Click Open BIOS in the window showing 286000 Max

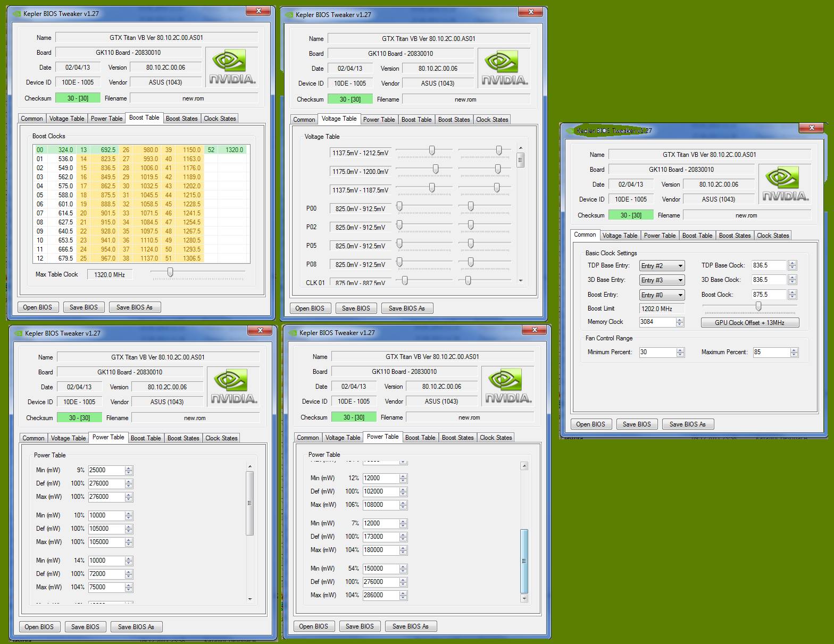click(314, 626)
